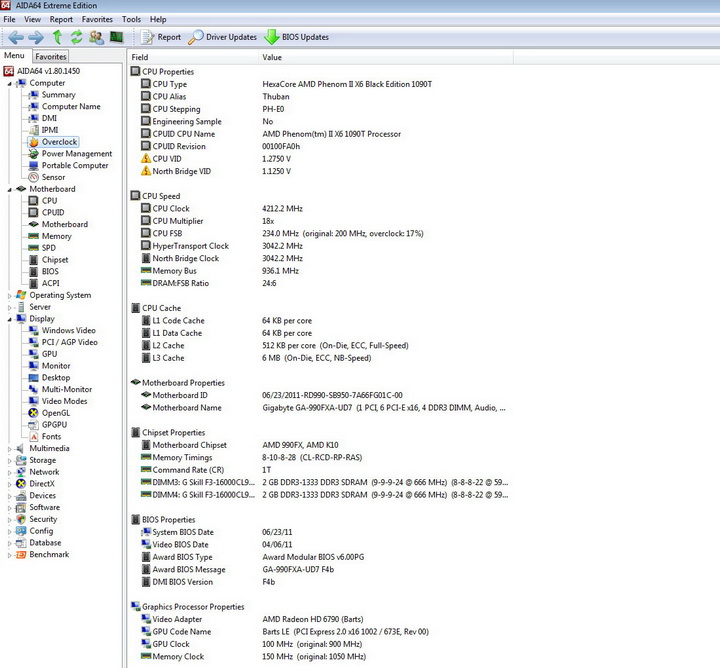Click the Portable Computer icon
The image size is (720, 668).
pyautogui.click(x=33, y=165)
